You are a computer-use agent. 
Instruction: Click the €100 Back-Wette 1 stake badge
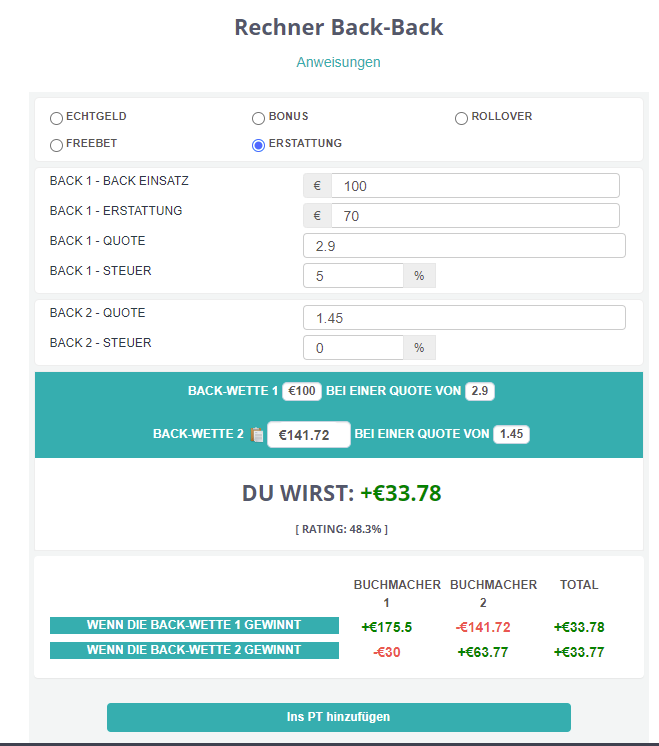coord(302,391)
